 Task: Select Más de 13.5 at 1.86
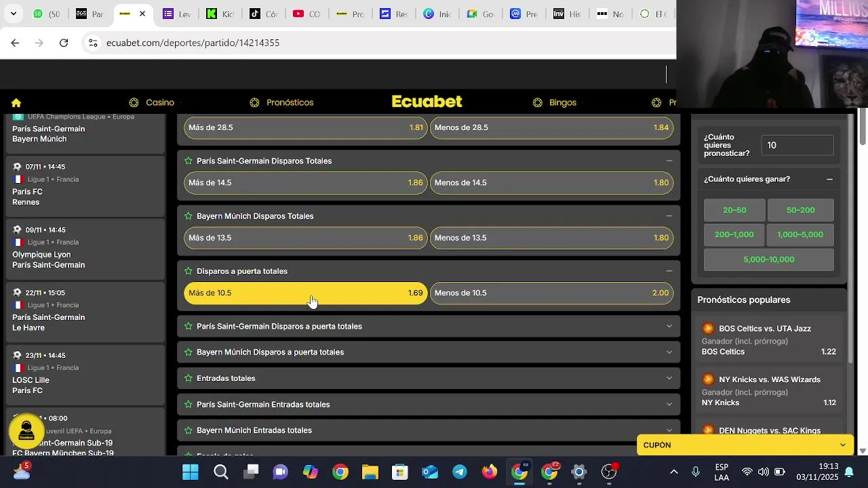(x=306, y=238)
